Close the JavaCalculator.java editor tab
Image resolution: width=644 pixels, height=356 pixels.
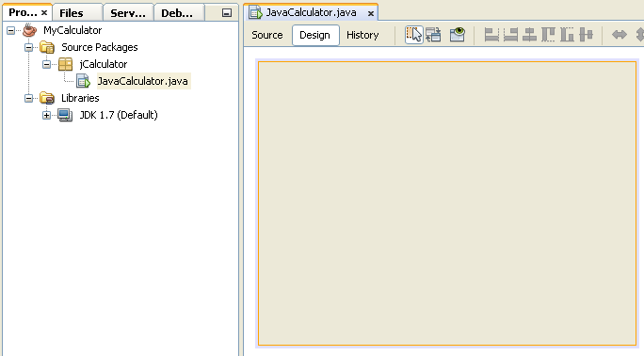[x=370, y=13]
